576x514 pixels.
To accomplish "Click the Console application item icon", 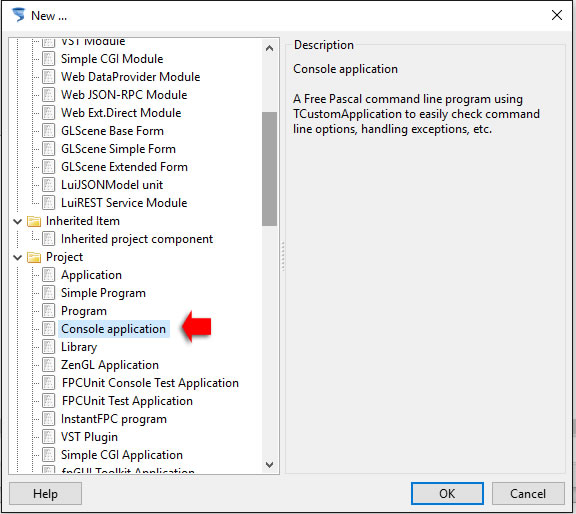I will pos(48,329).
